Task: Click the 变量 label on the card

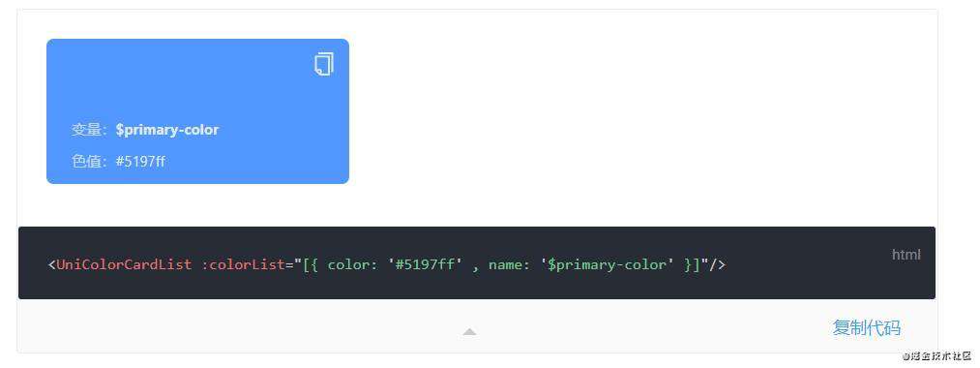Action: [x=86, y=130]
